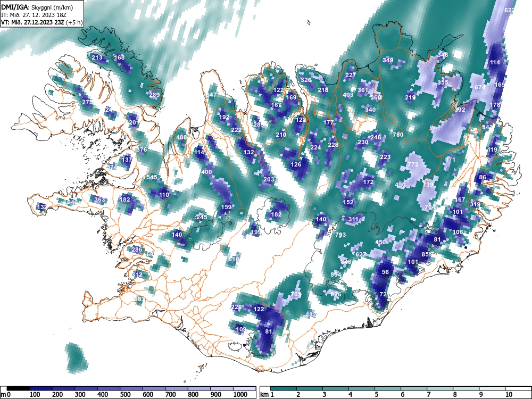Image resolution: width=532 pixels, height=399 pixels.
Task: Click visibility value 86
Action: (x=483, y=177)
